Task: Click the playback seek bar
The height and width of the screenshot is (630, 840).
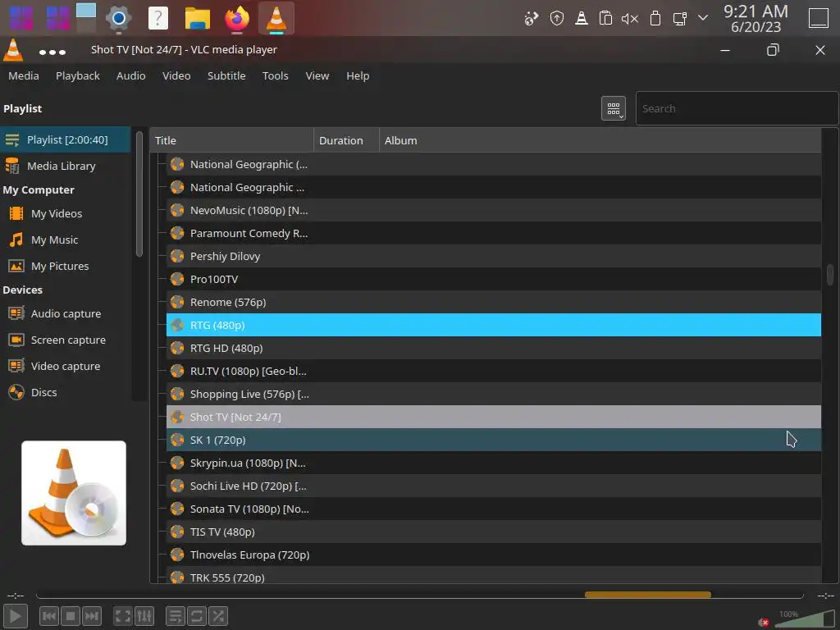Action: 419,596
